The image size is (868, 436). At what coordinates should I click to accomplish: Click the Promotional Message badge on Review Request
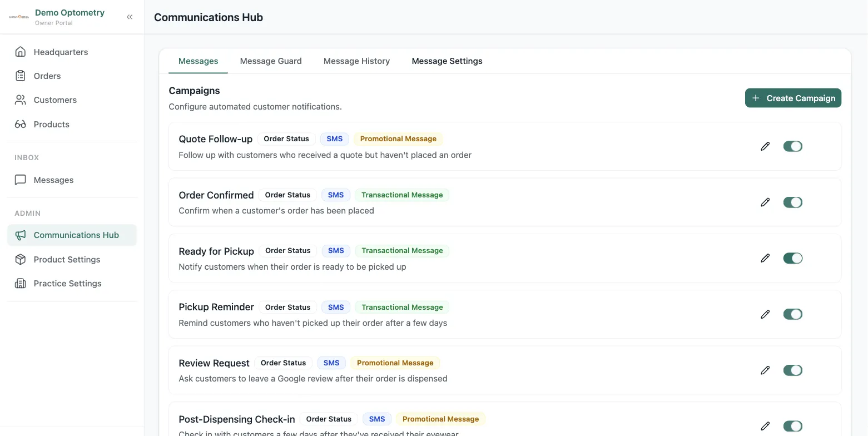click(x=395, y=363)
